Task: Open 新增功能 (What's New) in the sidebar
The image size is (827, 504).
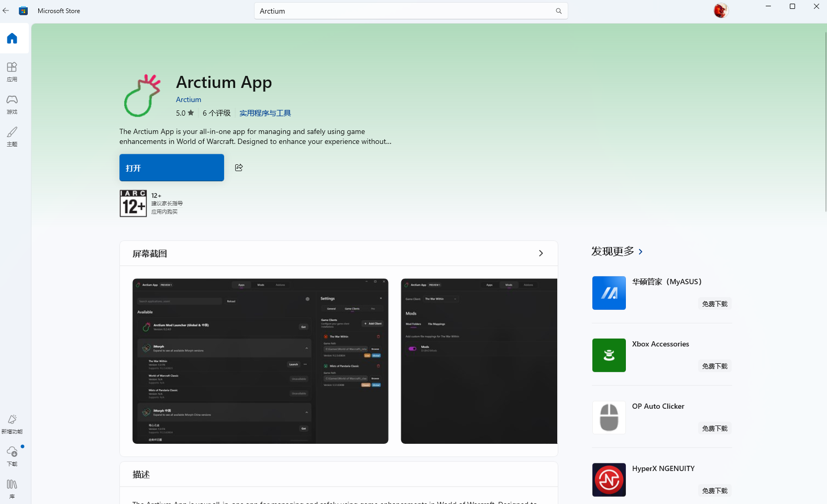Action: [x=12, y=424]
